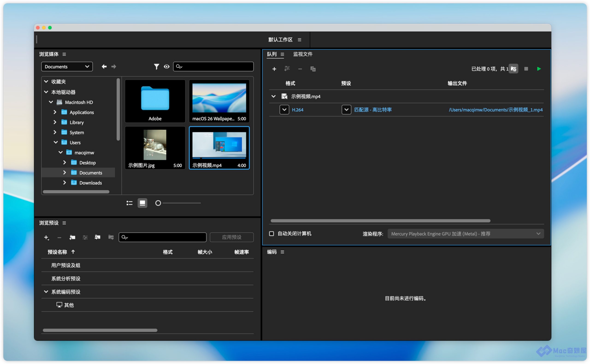The height and width of the screenshot is (364, 590).
Task: Enable the 自动关闭计算机 checkbox
Action: pyautogui.click(x=271, y=233)
